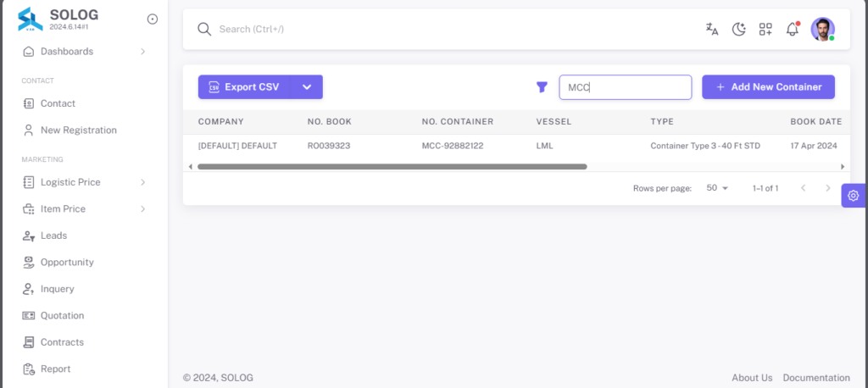Click the SOLOG logo
This screenshot has height=388, width=868.
30,19
